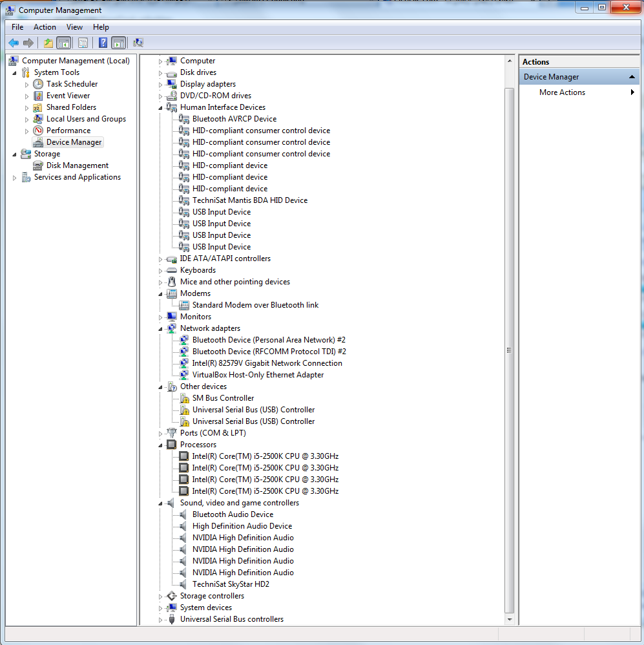Collapse Sound, video and game controllers
The width and height of the screenshot is (644, 645).
[160, 503]
